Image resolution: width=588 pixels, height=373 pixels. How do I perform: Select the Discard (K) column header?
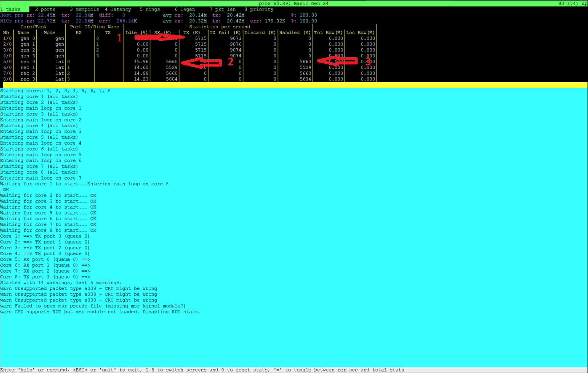(x=260, y=33)
